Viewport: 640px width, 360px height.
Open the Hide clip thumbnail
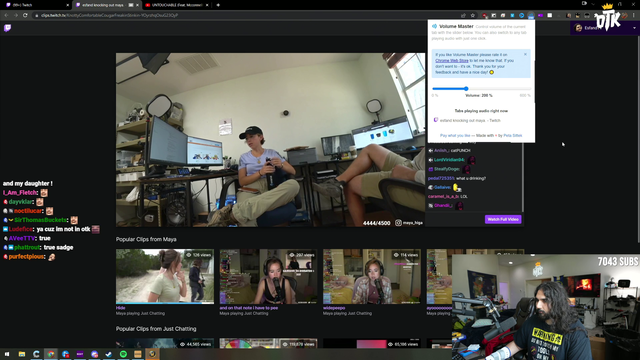(164, 276)
